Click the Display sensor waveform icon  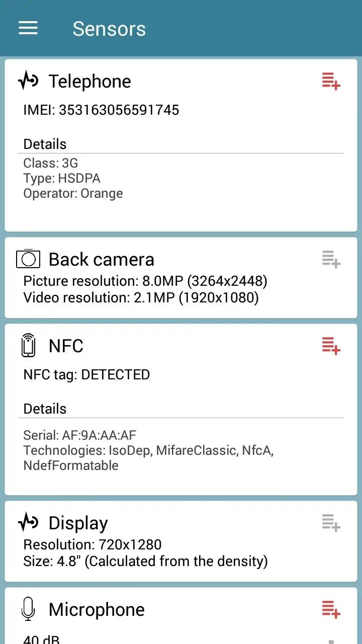click(x=29, y=522)
